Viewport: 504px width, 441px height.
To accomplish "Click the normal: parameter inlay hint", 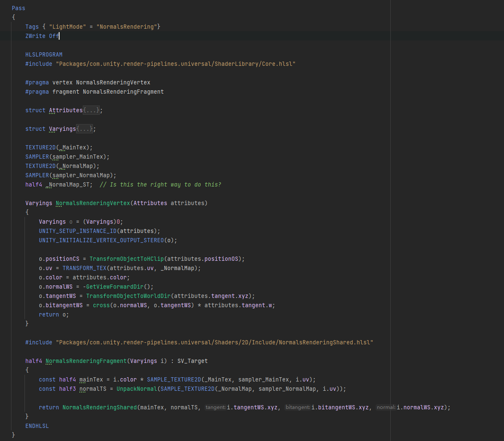I will tap(386, 407).
